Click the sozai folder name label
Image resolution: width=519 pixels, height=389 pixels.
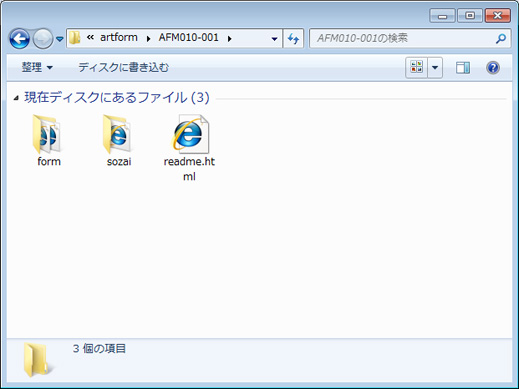click(119, 162)
